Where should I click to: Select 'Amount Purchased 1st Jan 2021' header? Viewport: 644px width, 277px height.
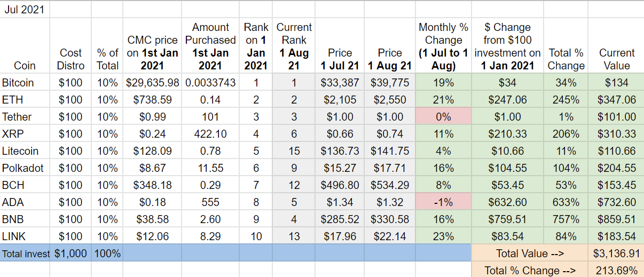(210, 46)
